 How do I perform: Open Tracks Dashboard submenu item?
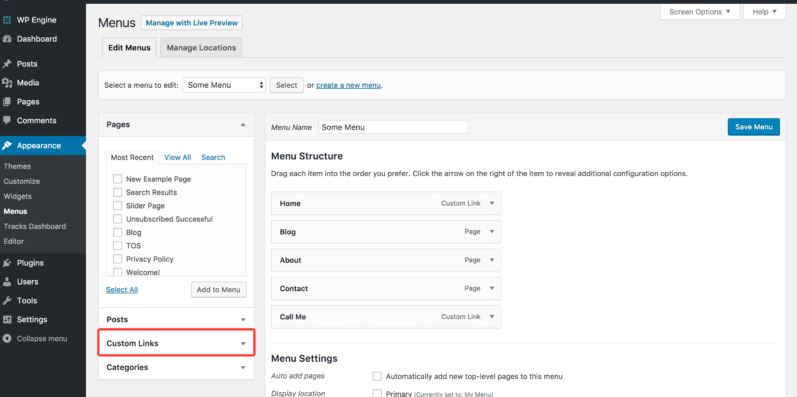pos(35,226)
